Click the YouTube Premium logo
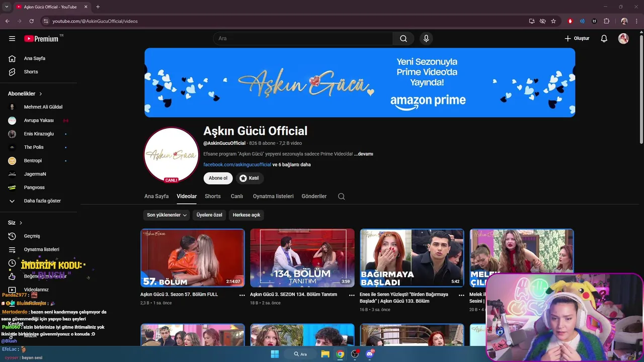This screenshot has width=644, height=362. 41,39
